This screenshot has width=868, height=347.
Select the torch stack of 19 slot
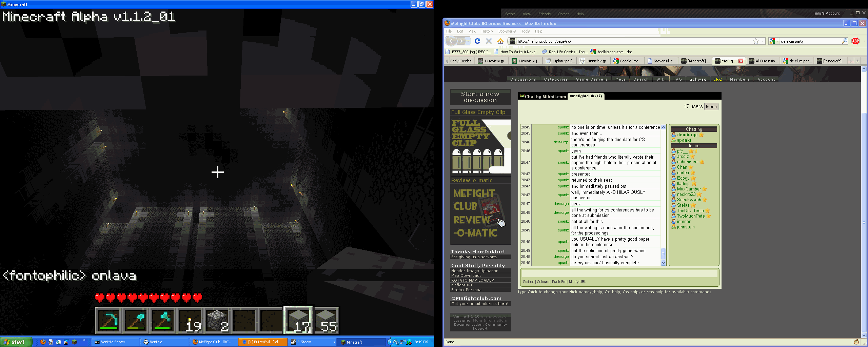click(190, 320)
